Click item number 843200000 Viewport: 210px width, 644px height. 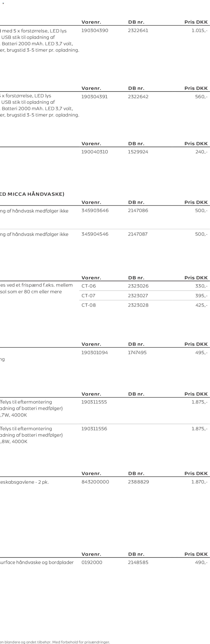click(x=95, y=482)
